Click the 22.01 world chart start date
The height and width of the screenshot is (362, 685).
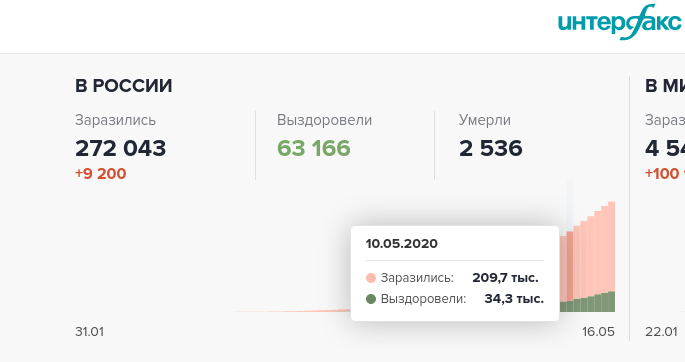tap(661, 332)
